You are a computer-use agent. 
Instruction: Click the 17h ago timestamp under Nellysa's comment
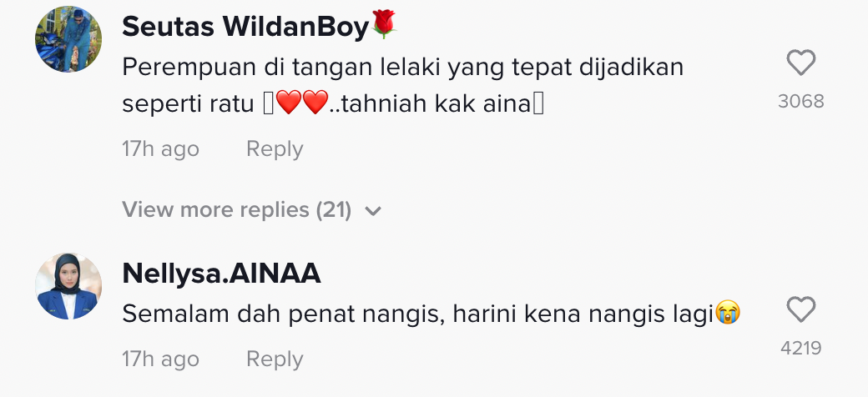pyautogui.click(x=160, y=359)
